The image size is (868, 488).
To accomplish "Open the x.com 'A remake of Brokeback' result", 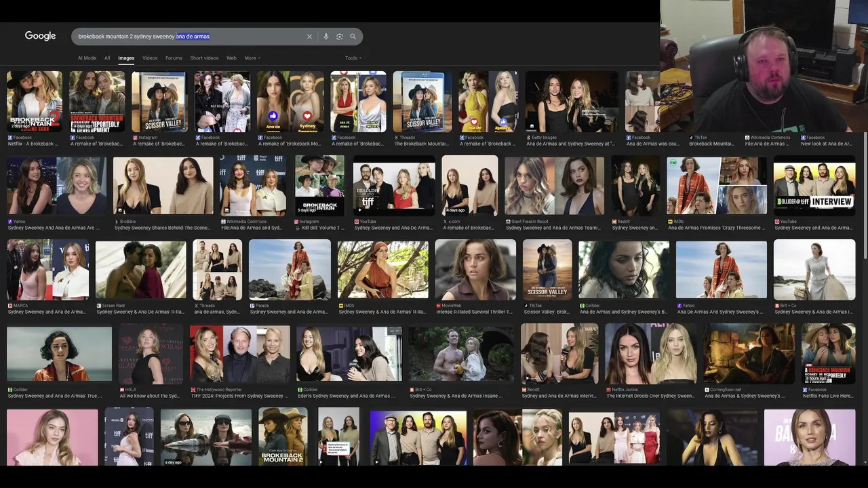I will click(x=470, y=186).
